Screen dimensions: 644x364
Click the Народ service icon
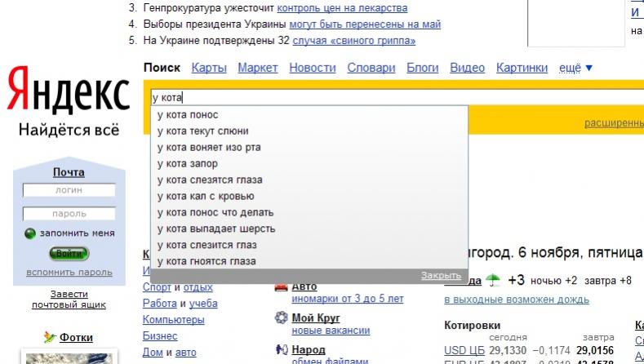(x=281, y=349)
